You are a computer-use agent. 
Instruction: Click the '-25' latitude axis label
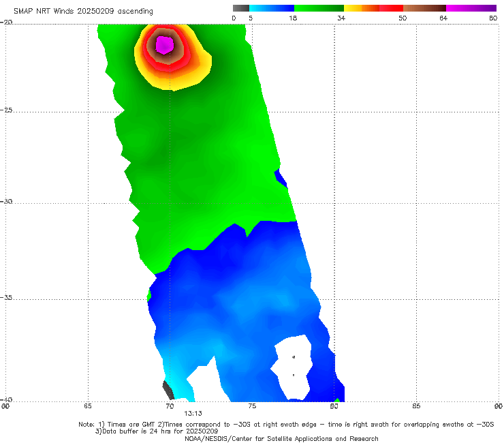point(6,110)
